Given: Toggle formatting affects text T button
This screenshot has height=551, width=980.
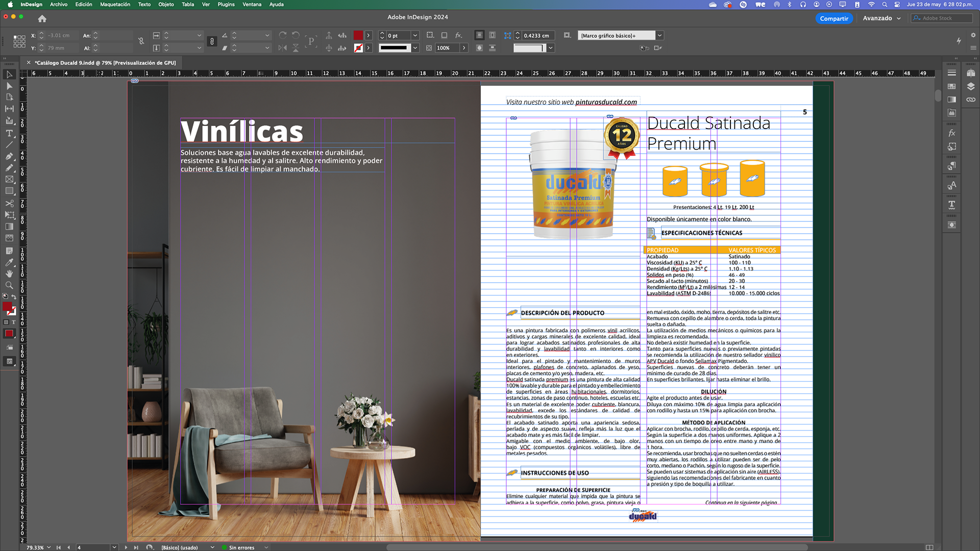Looking at the screenshot, I should click(14, 322).
